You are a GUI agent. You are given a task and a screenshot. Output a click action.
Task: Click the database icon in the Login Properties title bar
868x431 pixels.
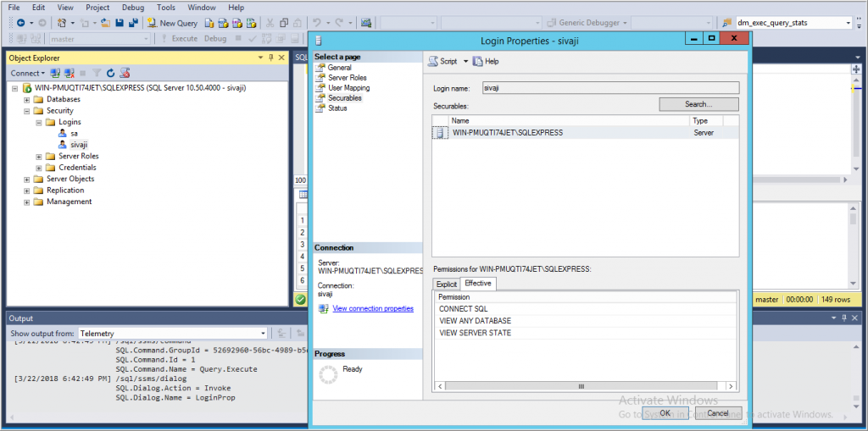tap(319, 41)
